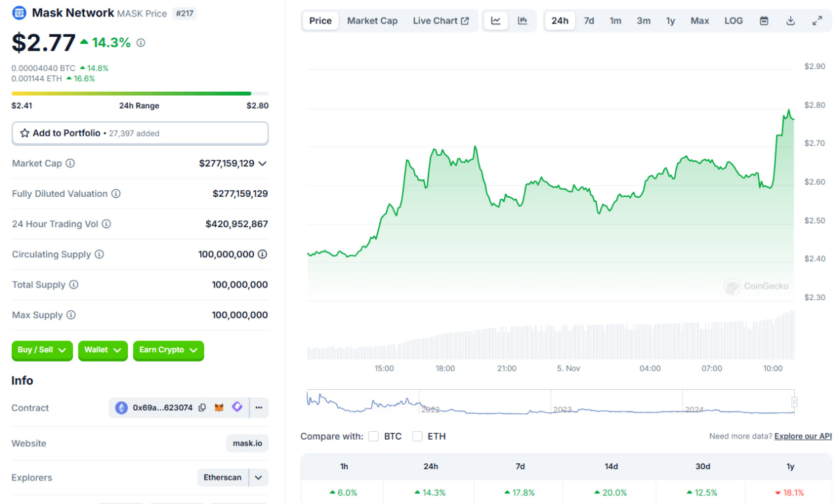Image resolution: width=840 pixels, height=504 pixels.
Task: Switch to candlestick chart view icon
Action: [522, 20]
